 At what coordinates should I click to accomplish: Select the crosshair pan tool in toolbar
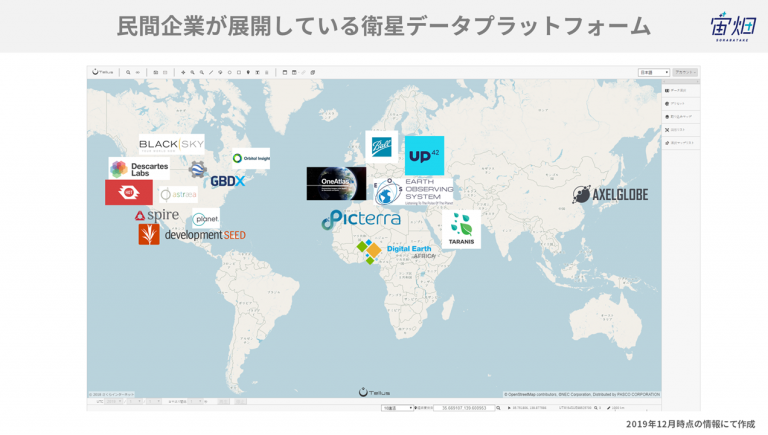click(x=183, y=72)
